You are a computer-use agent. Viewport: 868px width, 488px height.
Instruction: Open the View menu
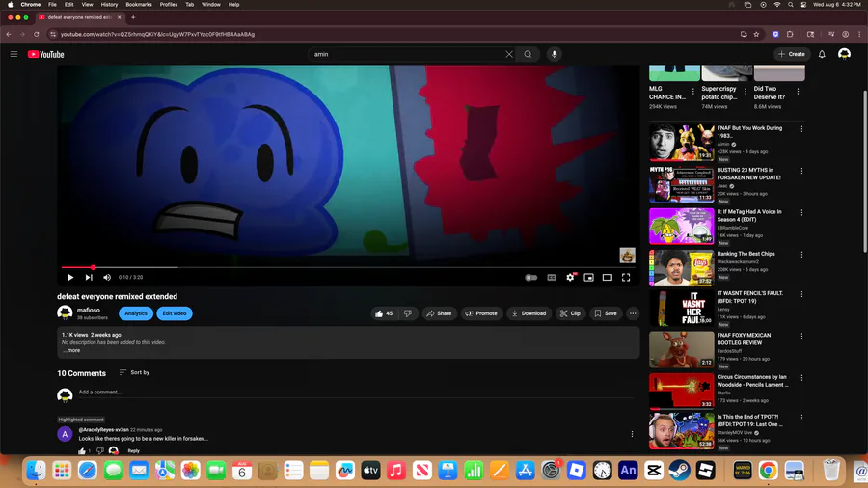pyautogui.click(x=87, y=5)
